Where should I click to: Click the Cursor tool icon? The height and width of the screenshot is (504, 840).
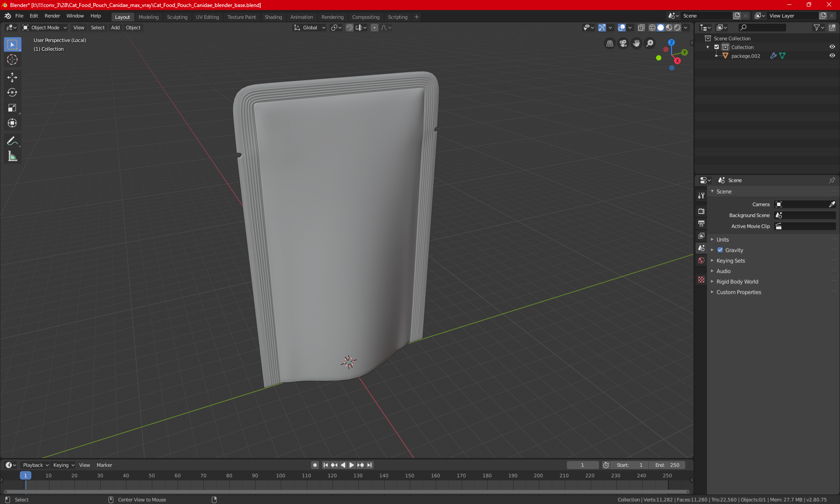coord(12,59)
